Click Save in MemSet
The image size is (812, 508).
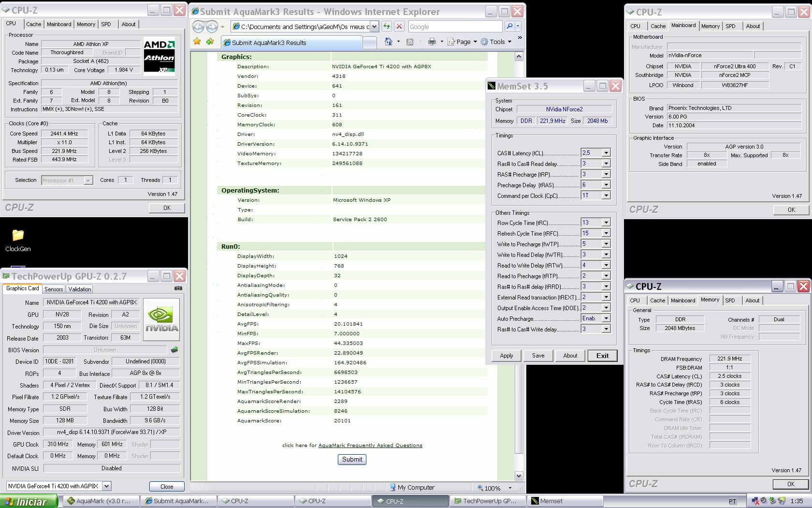(x=538, y=356)
